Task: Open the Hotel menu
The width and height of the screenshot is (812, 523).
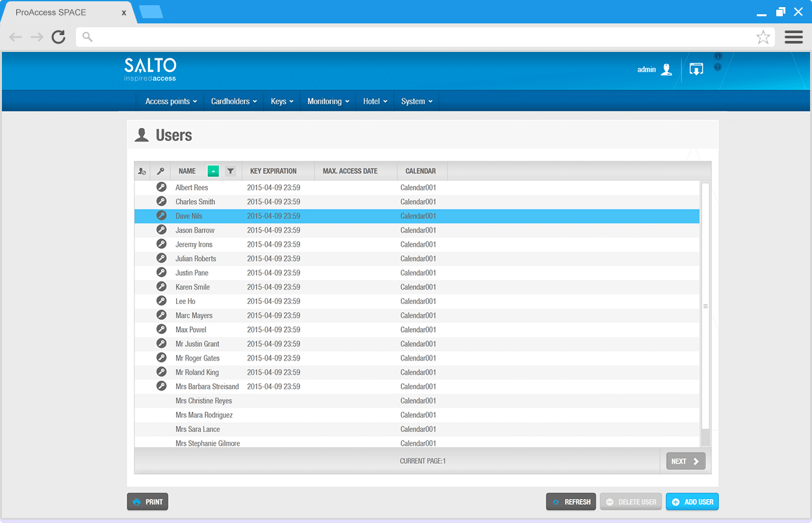Action: 375,101
